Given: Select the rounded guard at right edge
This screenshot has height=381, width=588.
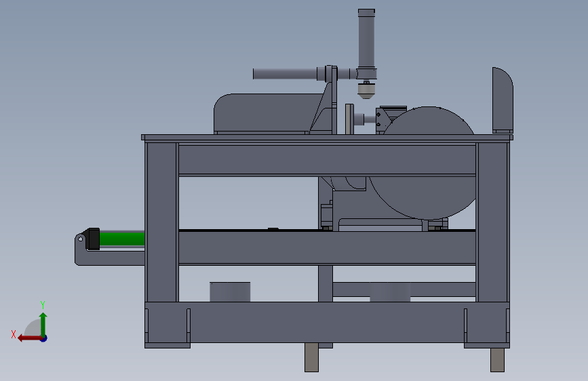Looking at the screenshot, I should coord(503,100).
